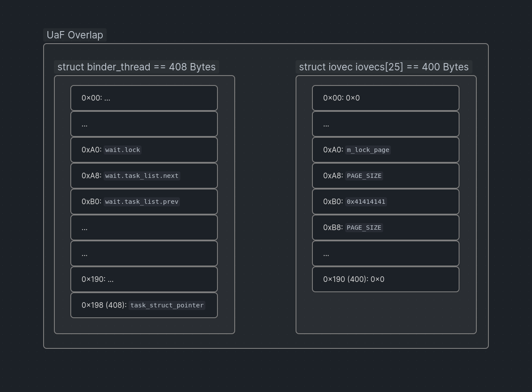Select the struct binder_thread 408 Bytes title
The width and height of the screenshot is (532, 392).
point(136,67)
